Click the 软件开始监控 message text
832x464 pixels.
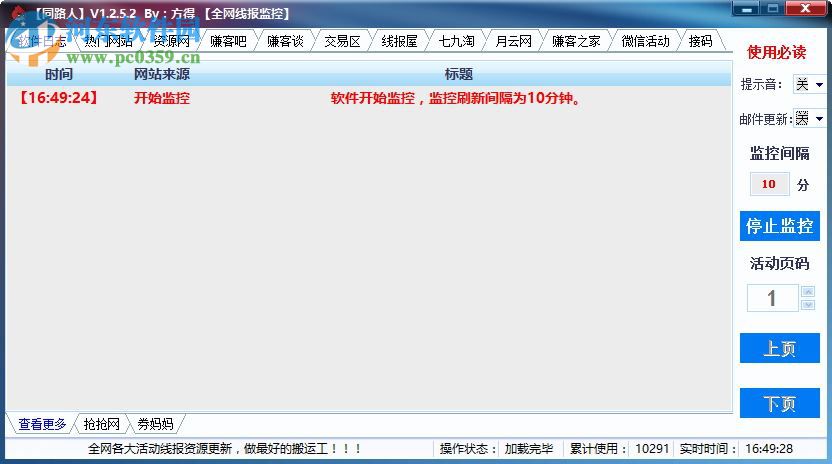point(455,98)
